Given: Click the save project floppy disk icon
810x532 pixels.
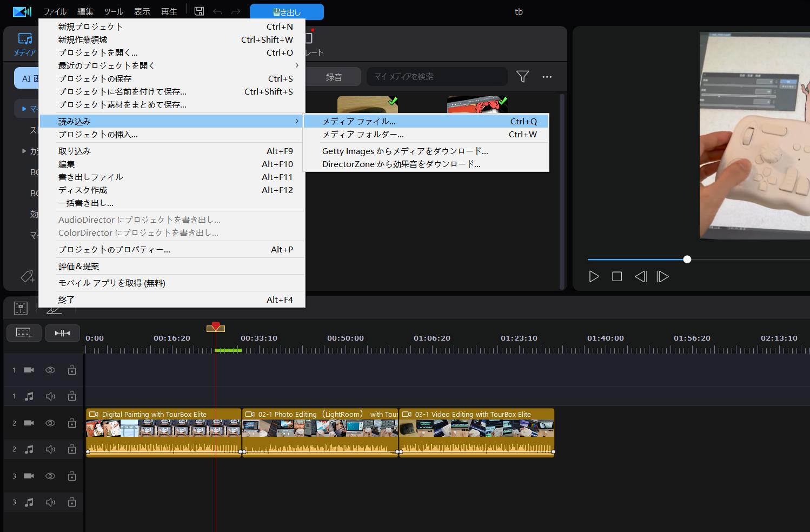Looking at the screenshot, I should point(199,11).
